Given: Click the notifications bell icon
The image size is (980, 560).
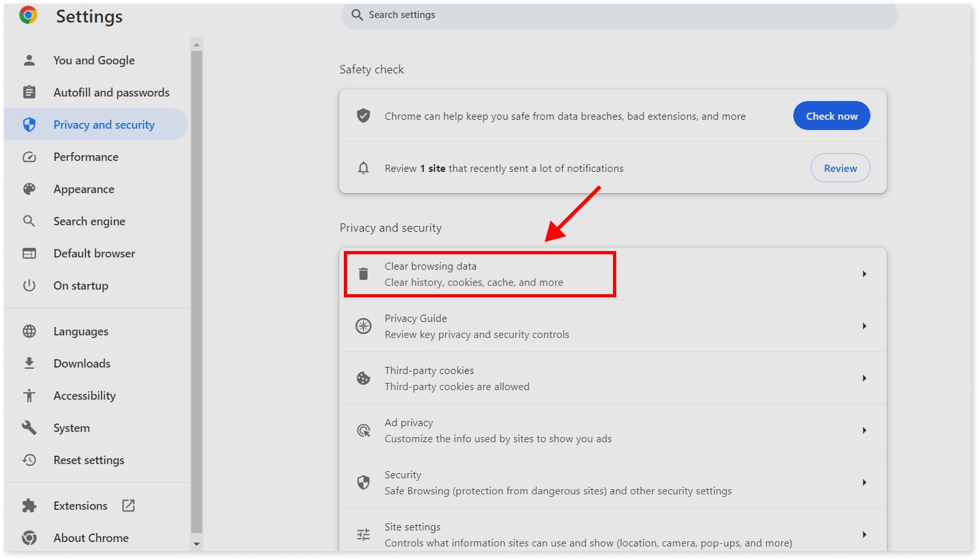Looking at the screenshot, I should click(x=363, y=168).
